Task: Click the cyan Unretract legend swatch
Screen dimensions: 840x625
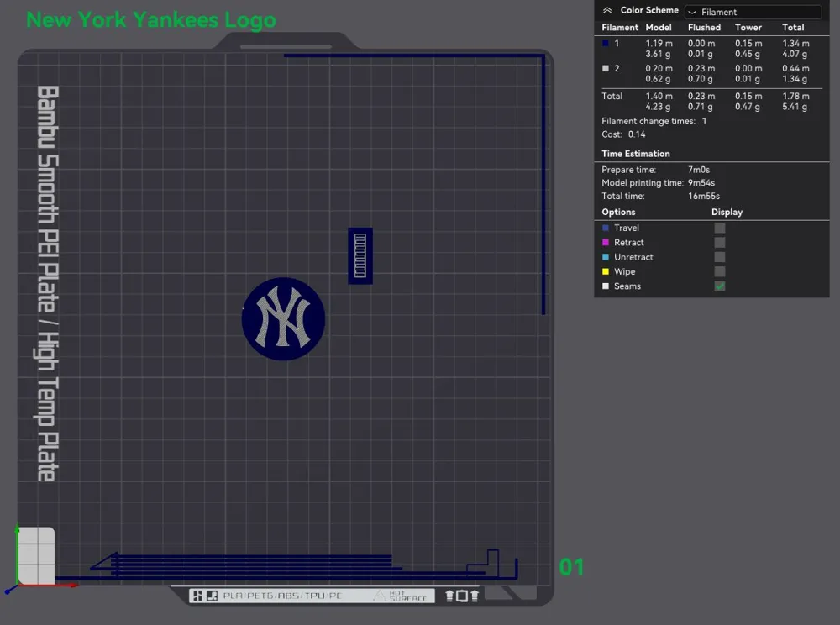Action: [606, 257]
